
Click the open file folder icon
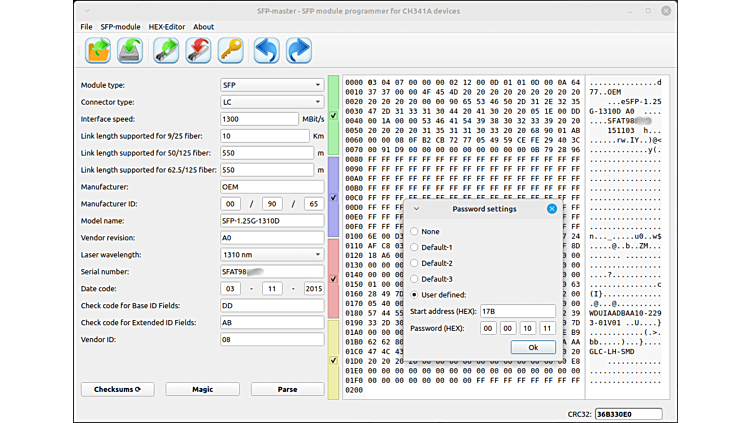pos(99,50)
